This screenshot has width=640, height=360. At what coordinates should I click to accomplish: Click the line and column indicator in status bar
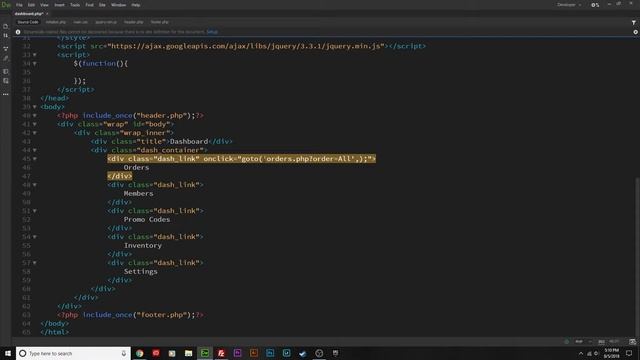point(614,341)
